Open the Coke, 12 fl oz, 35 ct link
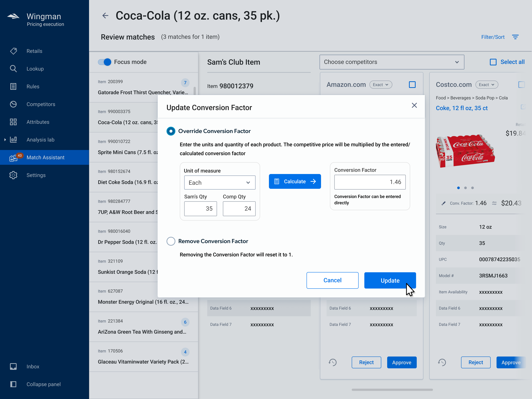Viewport: 532px width, 399px height. (462, 108)
